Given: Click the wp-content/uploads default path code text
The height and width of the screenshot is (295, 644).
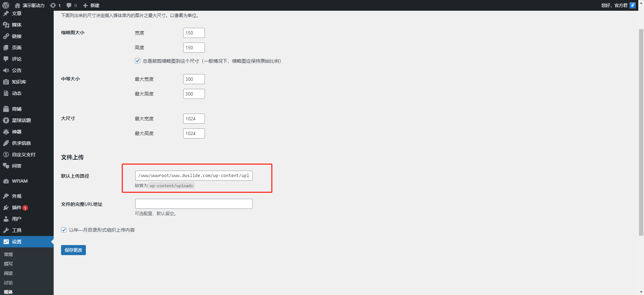Looking at the screenshot, I should coord(171,186).
